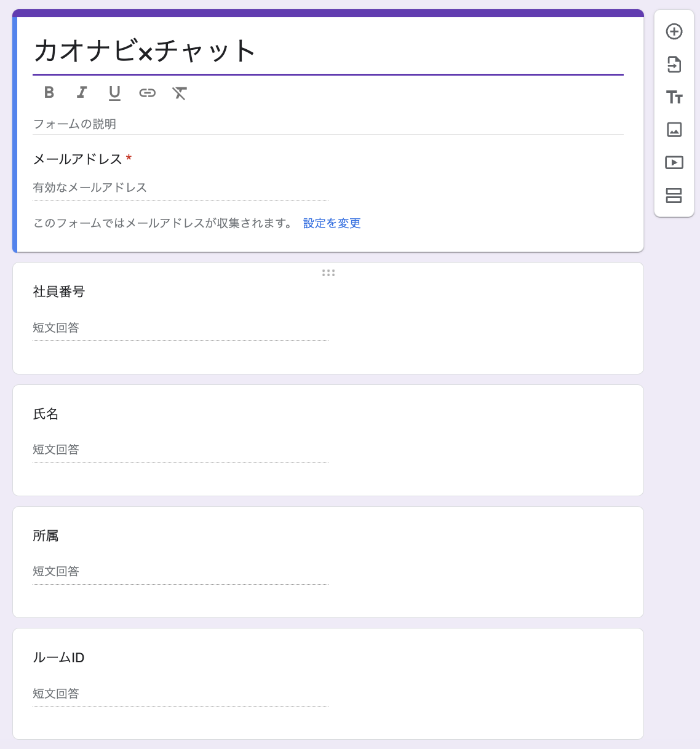Add a new section with the section icon

(674, 196)
